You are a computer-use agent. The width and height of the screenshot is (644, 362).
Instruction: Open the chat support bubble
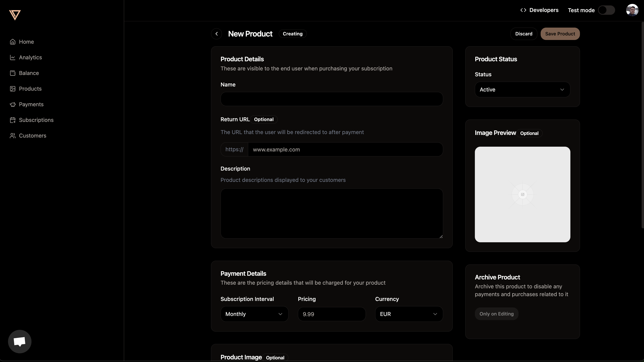[x=20, y=342]
